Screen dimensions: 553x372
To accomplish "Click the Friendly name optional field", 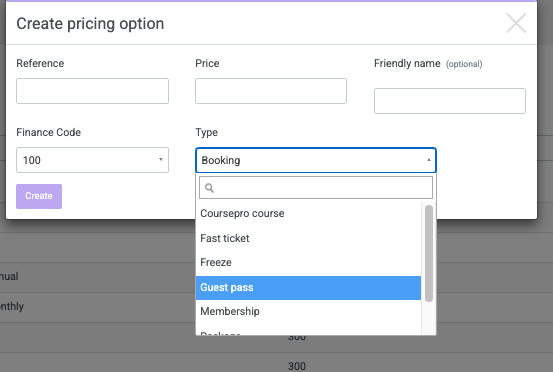I will point(450,101).
